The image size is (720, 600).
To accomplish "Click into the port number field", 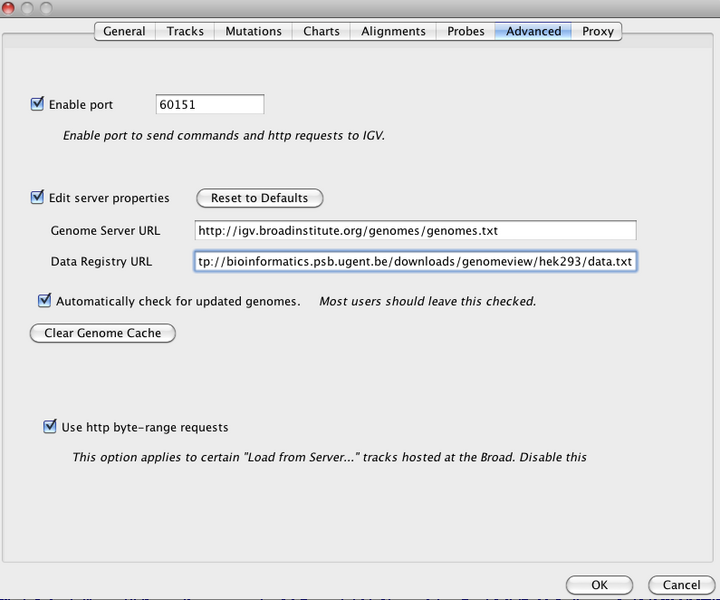I will click(210, 104).
